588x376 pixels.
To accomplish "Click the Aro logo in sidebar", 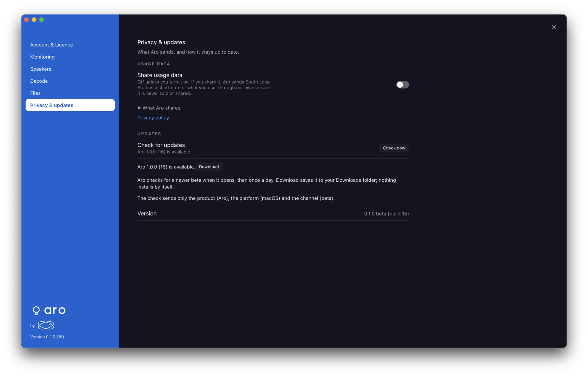I will [49, 310].
